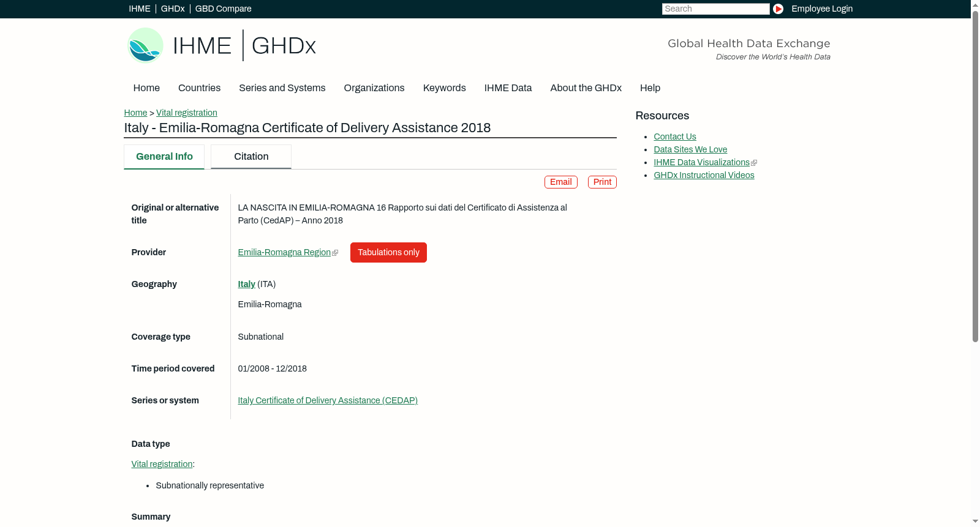Open the Data Sites We Love link

[x=690, y=150]
